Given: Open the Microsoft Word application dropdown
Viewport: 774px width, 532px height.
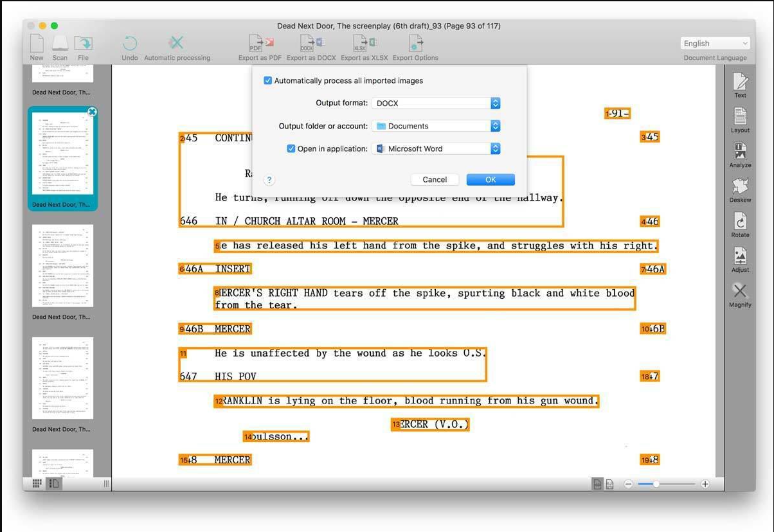Looking at the screenshot, I should [x=437, y=148].
